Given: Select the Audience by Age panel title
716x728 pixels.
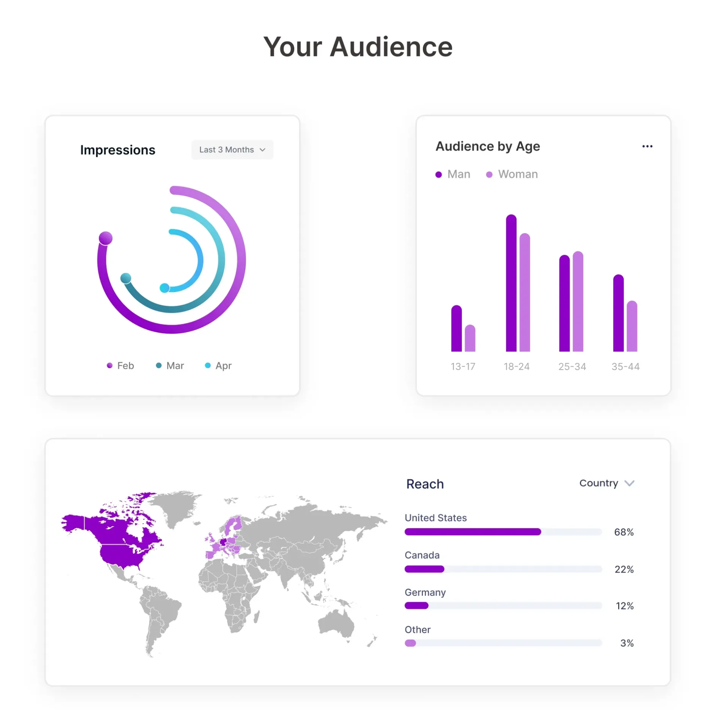Looking at the screenshot, I should pos(488,146).
